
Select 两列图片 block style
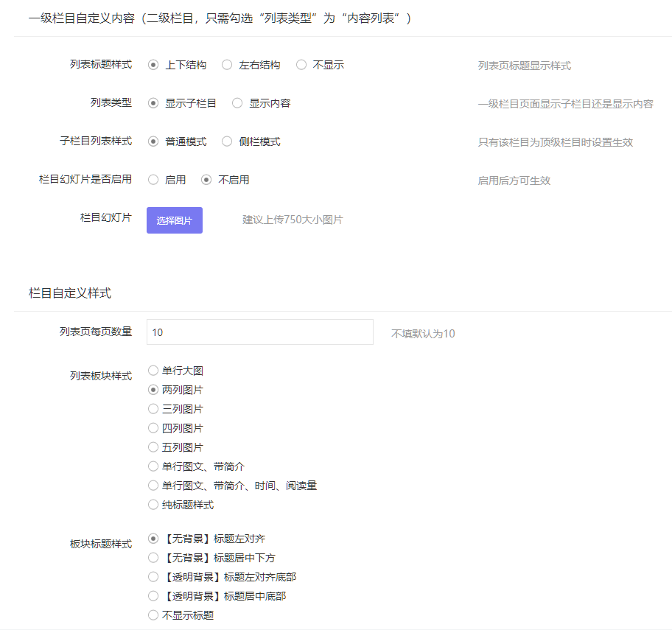coord(153,390)
